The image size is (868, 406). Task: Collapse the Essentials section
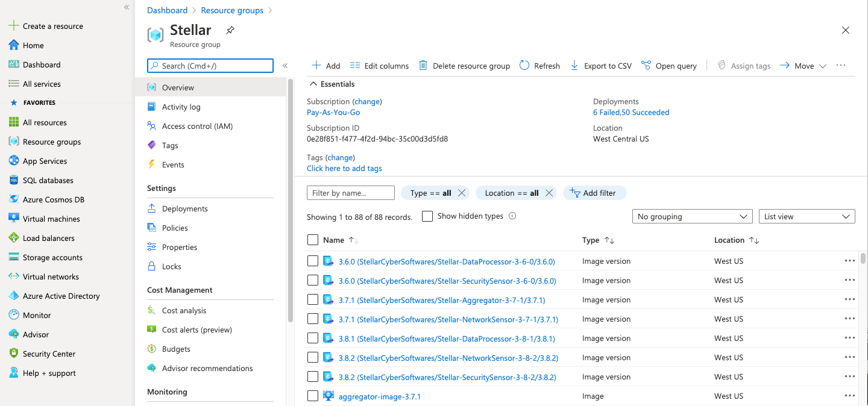[x=313, y=84]
